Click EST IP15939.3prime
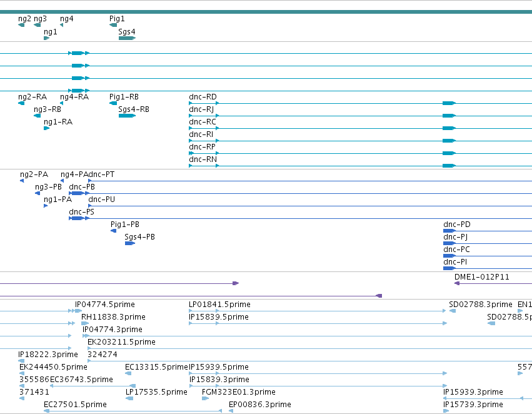The width and height of the screenshot is (532, 414). [473, 392]
